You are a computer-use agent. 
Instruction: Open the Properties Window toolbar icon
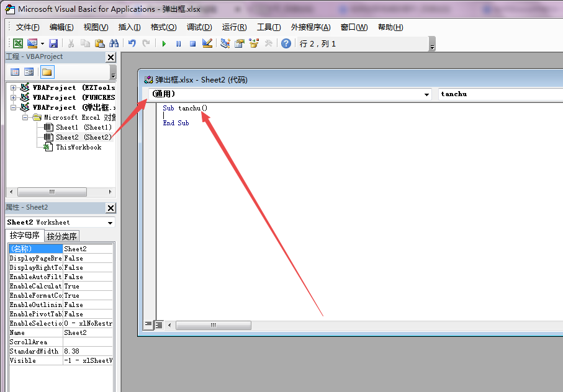pos(240,44)
